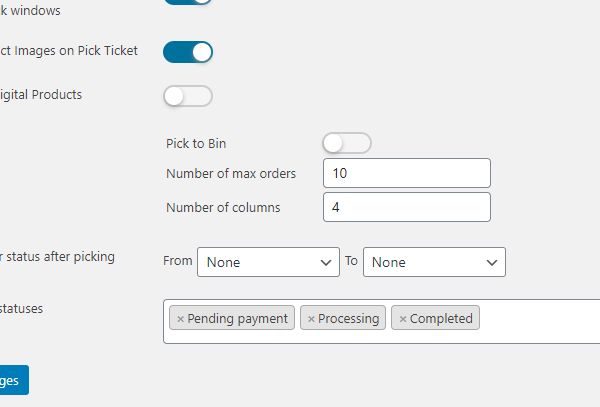Click empty area of order statuses box
The height and width of the screenshot is (407, 600).
(x=540, y=320)
